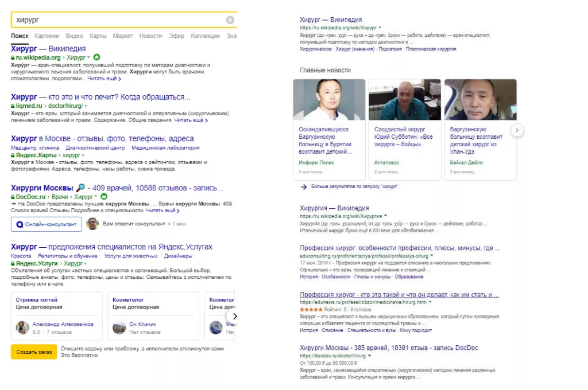Open result Профессия хирург - кто это такой

400,295
